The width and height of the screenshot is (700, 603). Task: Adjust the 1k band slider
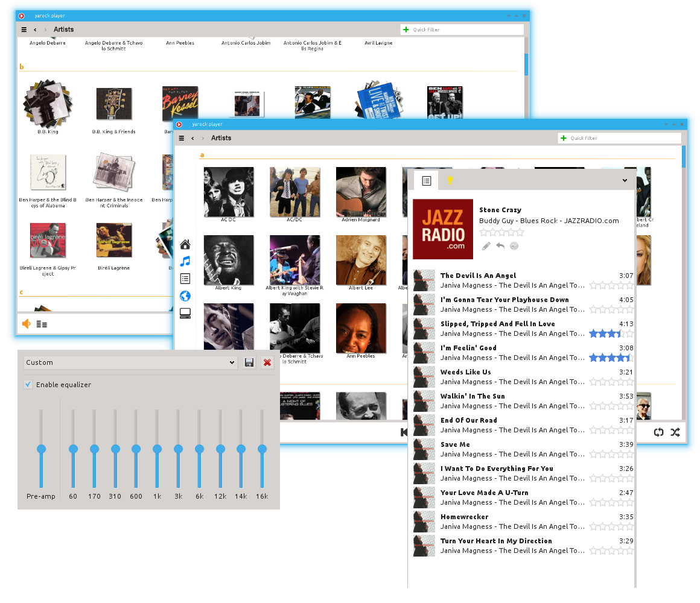(x=157, y=449)
